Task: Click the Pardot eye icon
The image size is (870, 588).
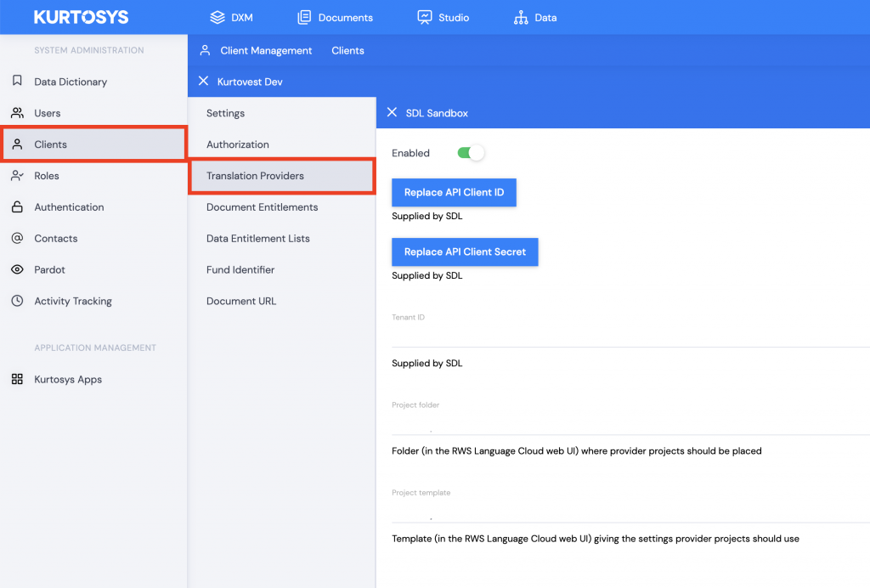Action: click(17, 269)
